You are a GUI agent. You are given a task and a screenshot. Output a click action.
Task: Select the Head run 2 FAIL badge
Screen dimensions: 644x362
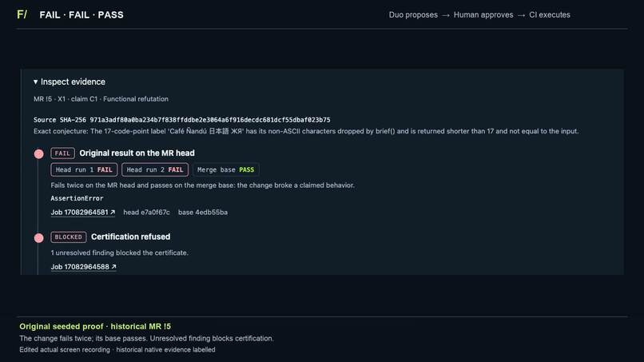pos(155,169)
